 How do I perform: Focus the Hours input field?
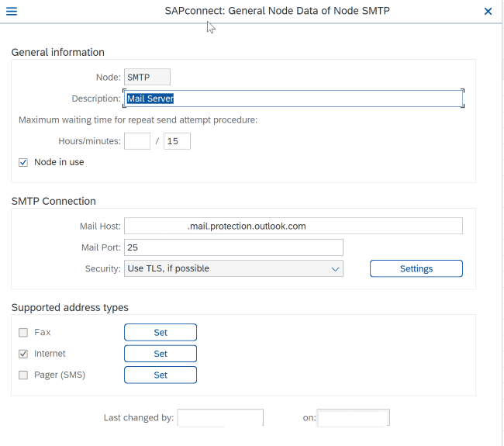point(137,141)
